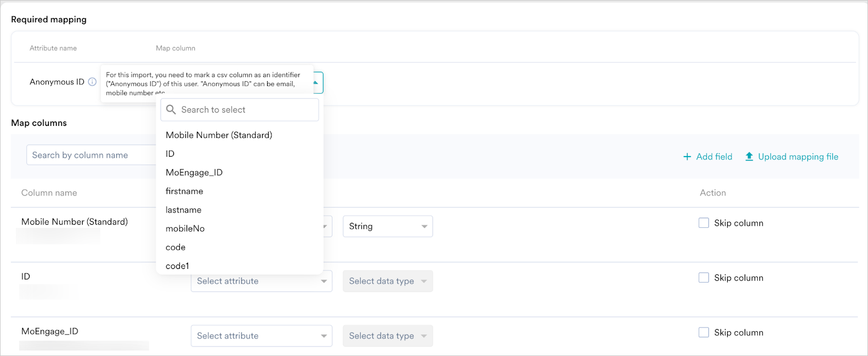Select lastname from the dropdown list

[183, 210]
